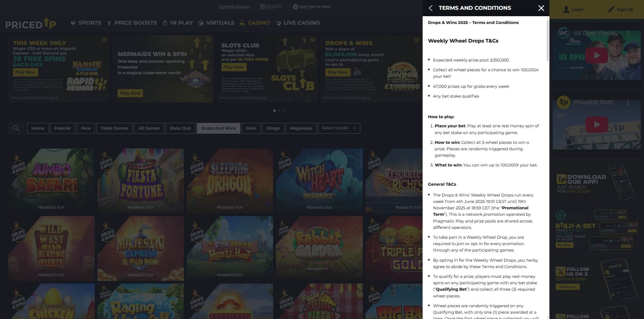Select the Casino nav item
The width and height of the screenshot is (644, 319).
(255, 23)
